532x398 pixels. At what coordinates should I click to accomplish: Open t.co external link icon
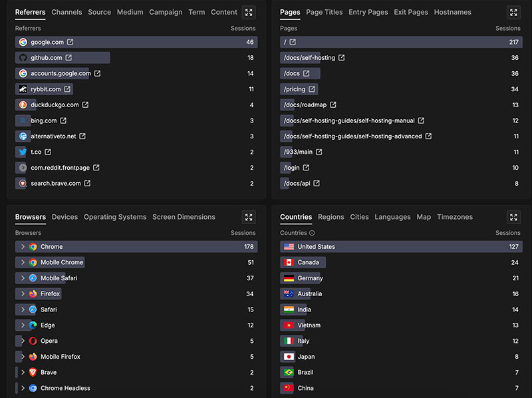48,152
